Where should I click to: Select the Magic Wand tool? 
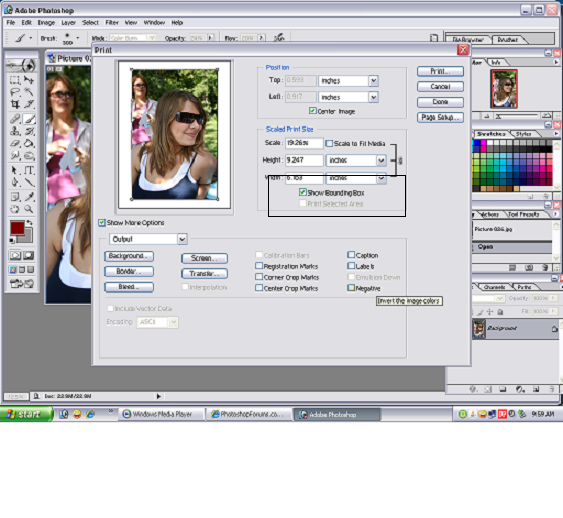coord(29,92)
